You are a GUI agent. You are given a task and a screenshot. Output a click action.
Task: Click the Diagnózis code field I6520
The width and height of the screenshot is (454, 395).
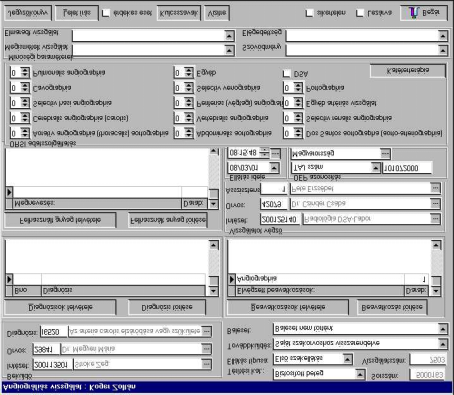pos(54,331)
